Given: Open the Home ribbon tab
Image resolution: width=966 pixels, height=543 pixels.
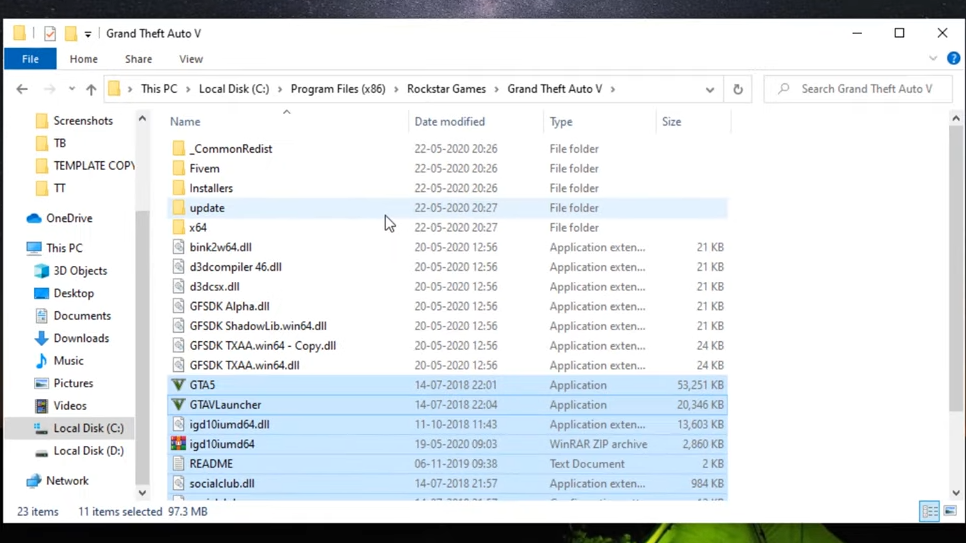Looking at the screenshot, I should (84, 59).
